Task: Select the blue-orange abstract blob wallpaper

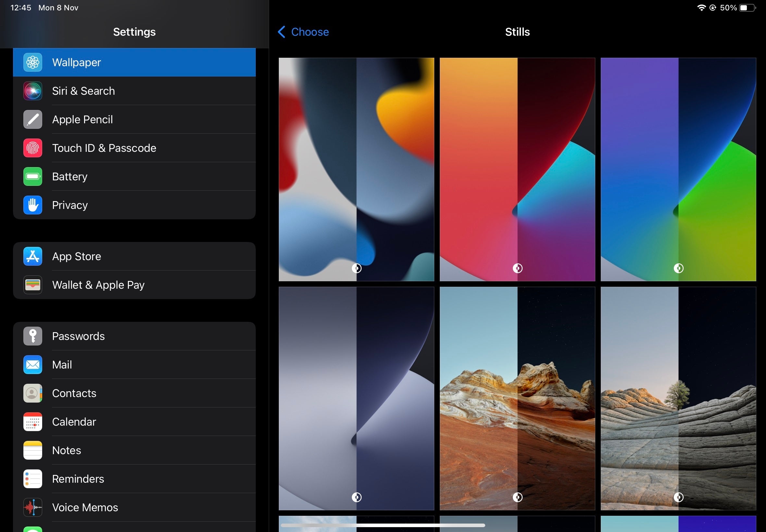Action: (x=356, y=169)
